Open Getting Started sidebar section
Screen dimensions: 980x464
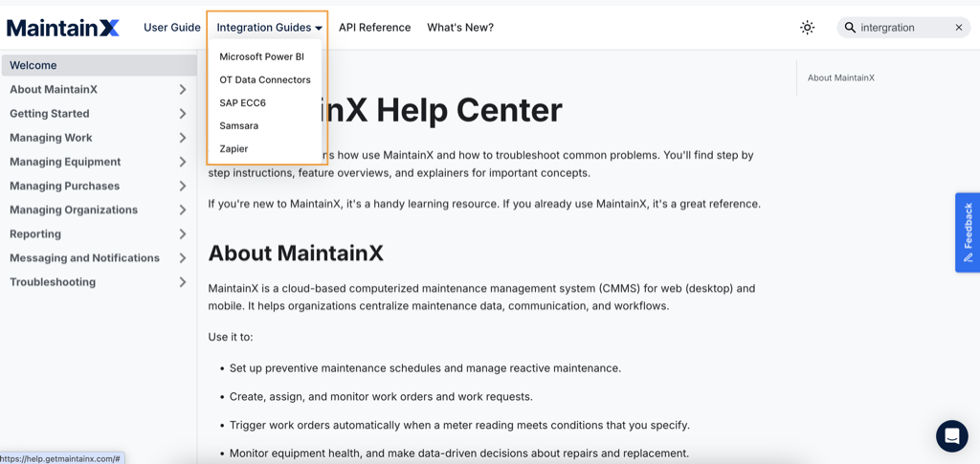pyautogui.click(x=50, y=114)
